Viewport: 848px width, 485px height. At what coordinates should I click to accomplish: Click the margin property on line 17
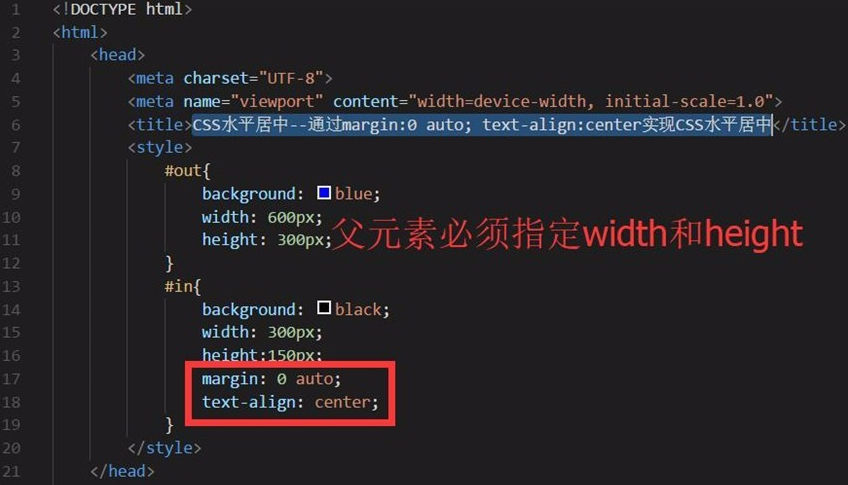point(230,379)
